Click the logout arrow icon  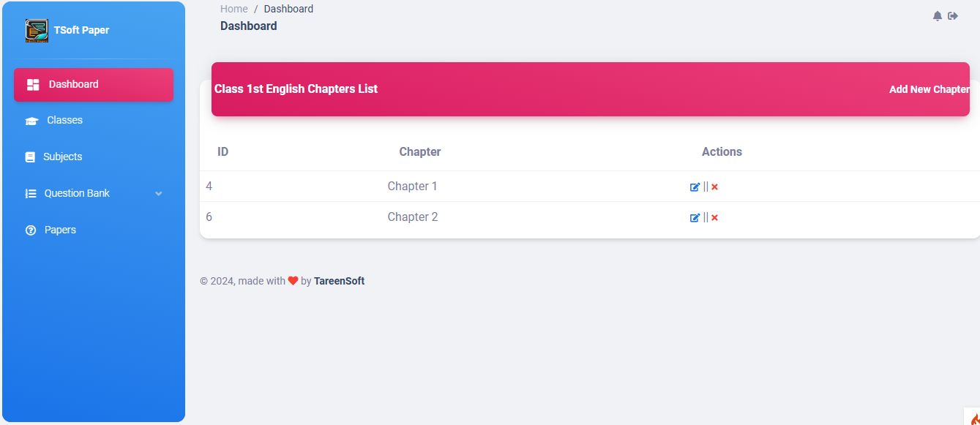click(953, 16)
